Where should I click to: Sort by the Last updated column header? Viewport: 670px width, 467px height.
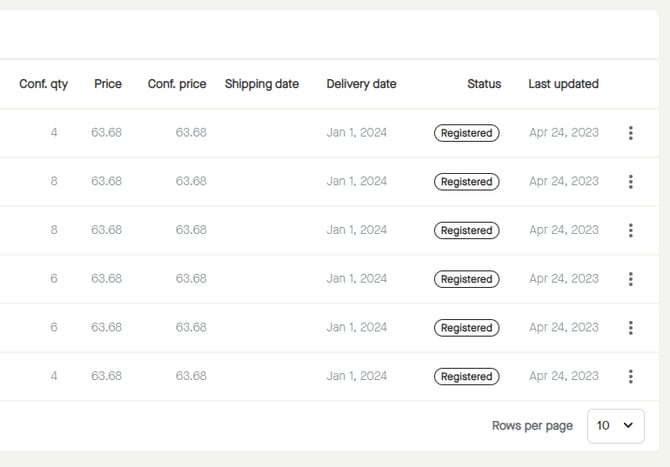pyautogui.click(x=563, y=84)
